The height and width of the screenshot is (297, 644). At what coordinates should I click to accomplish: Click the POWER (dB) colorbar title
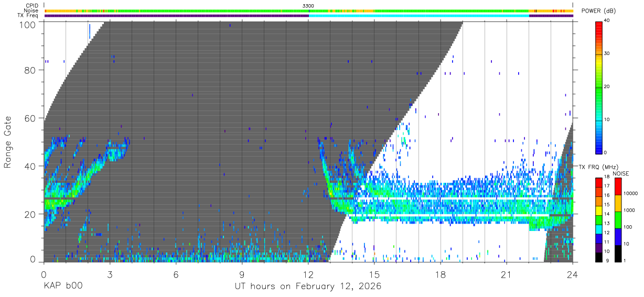pyautogui.click(x=599, y=11)
